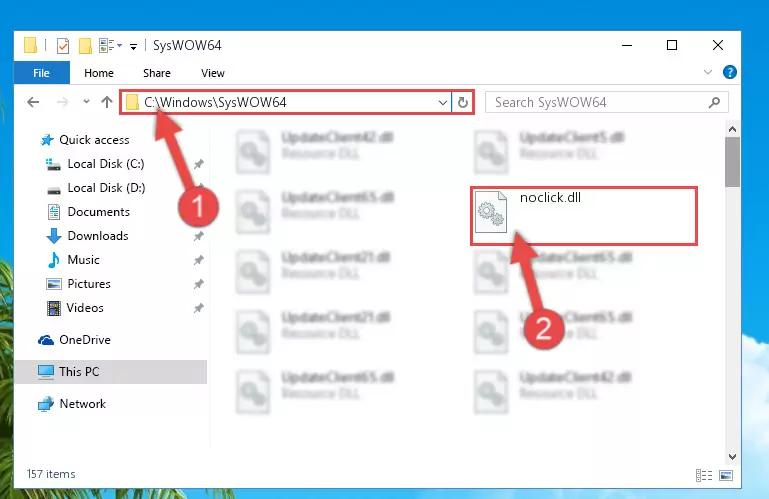Open the Help question mark icon
The image size is (769, 499).
729,72
